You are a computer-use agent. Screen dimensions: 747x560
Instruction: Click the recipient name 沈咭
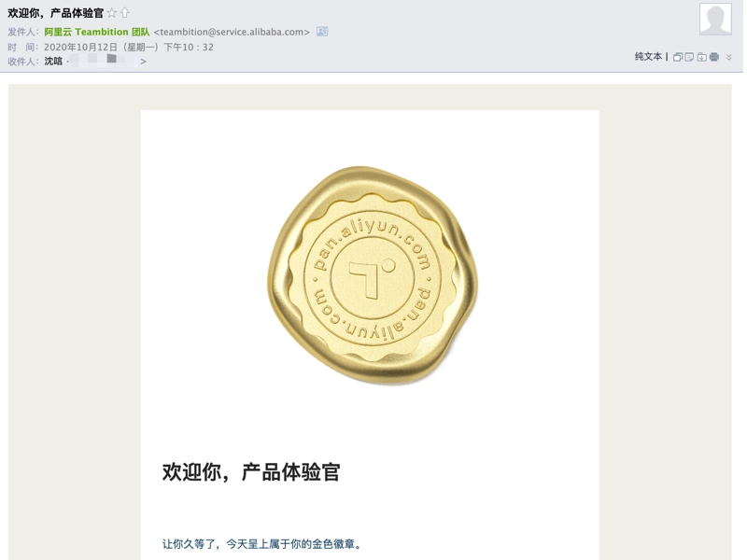[53, 61]
